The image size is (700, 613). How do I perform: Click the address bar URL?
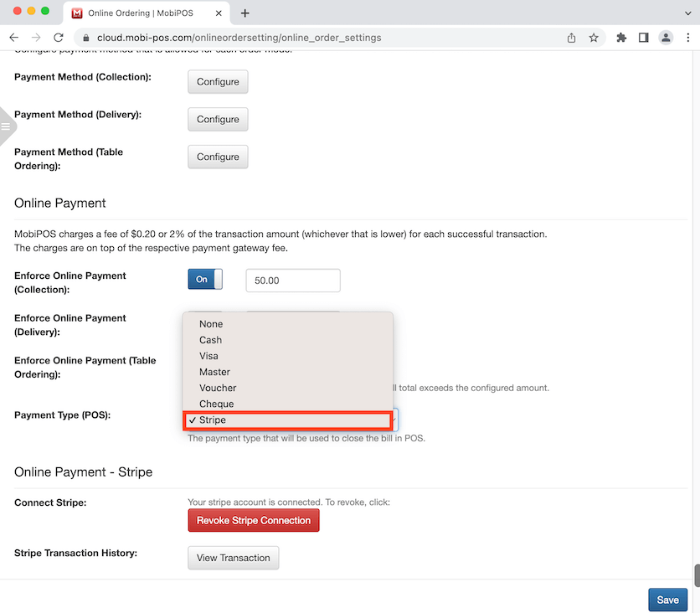(x=239, y=38)
